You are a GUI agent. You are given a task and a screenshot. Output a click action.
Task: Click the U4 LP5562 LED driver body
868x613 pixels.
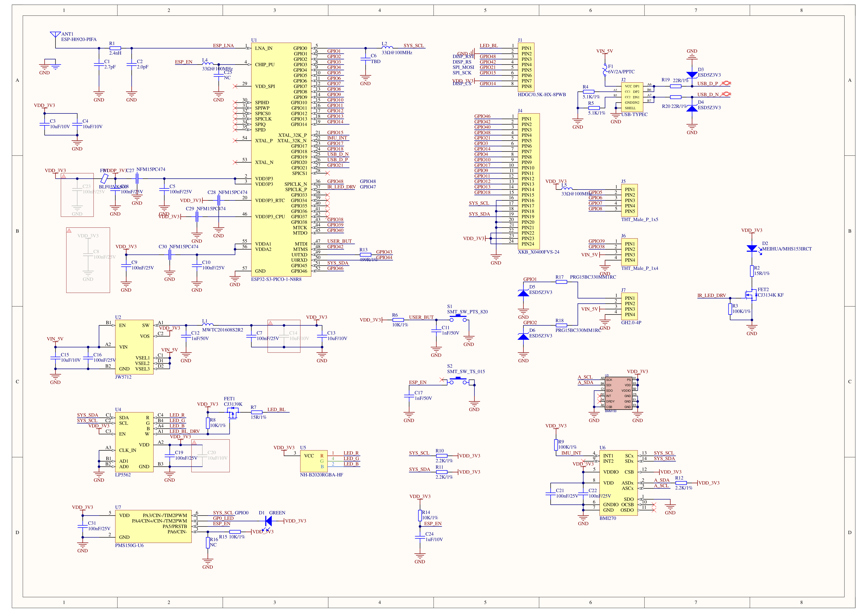point(134,442)
